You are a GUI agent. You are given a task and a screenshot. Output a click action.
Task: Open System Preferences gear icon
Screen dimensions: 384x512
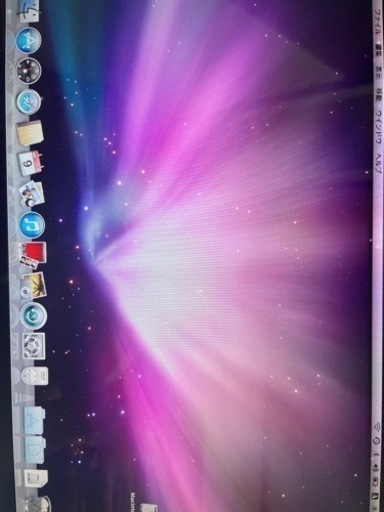click(34, 346)
